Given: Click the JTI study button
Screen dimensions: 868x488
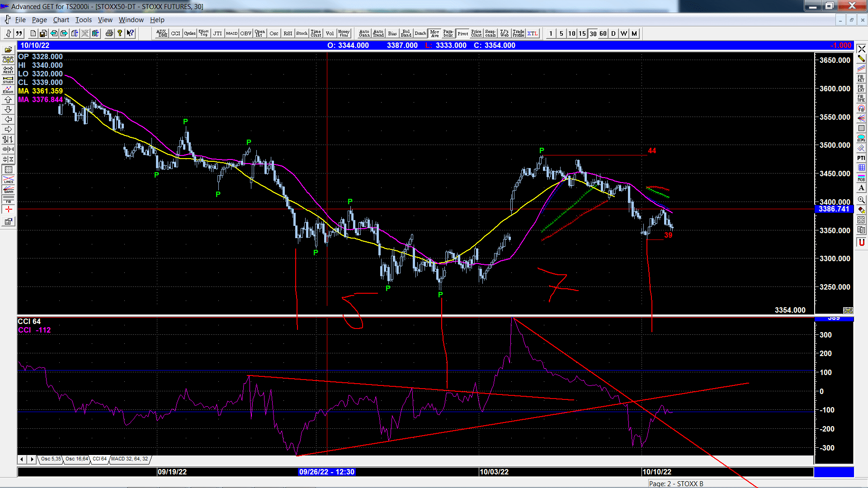Looking at the screenshot, I should tap(218, 33).
